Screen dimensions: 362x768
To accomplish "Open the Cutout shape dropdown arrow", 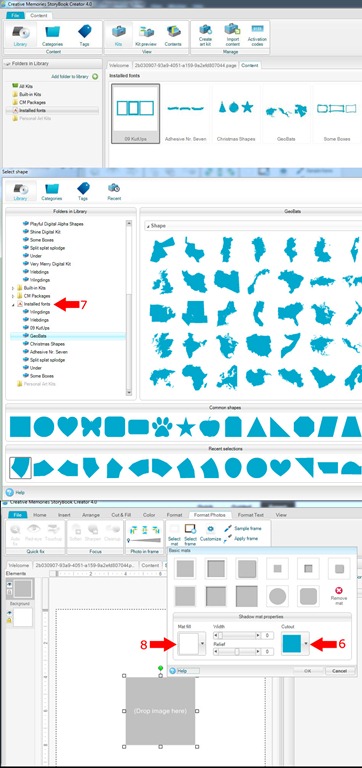I will [x=306, y=643].
